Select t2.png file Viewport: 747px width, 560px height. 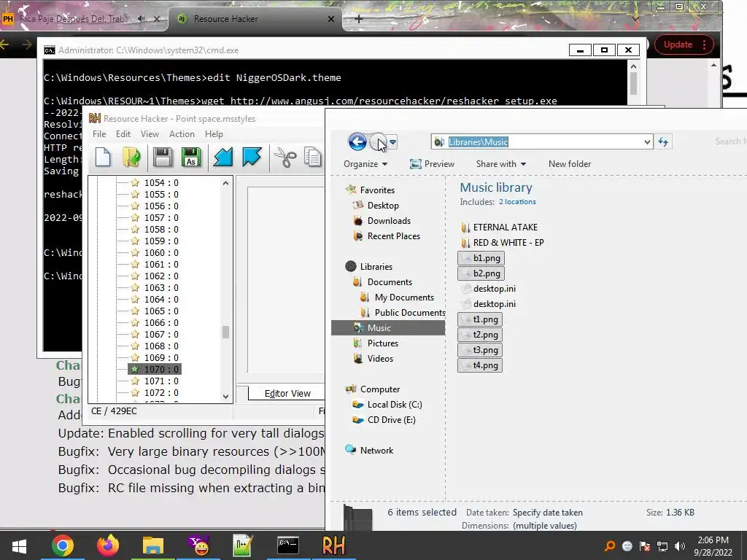[x=480, y=334]
